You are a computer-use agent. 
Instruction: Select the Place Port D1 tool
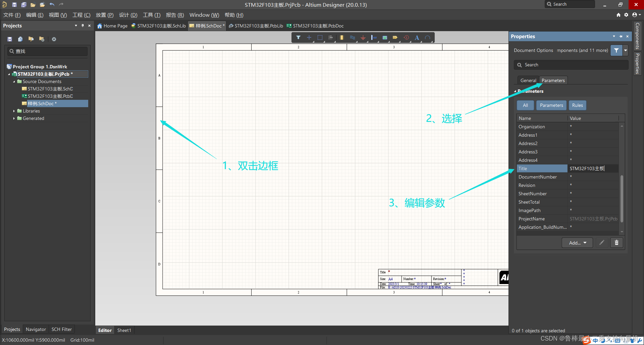(x=395, y=38)
